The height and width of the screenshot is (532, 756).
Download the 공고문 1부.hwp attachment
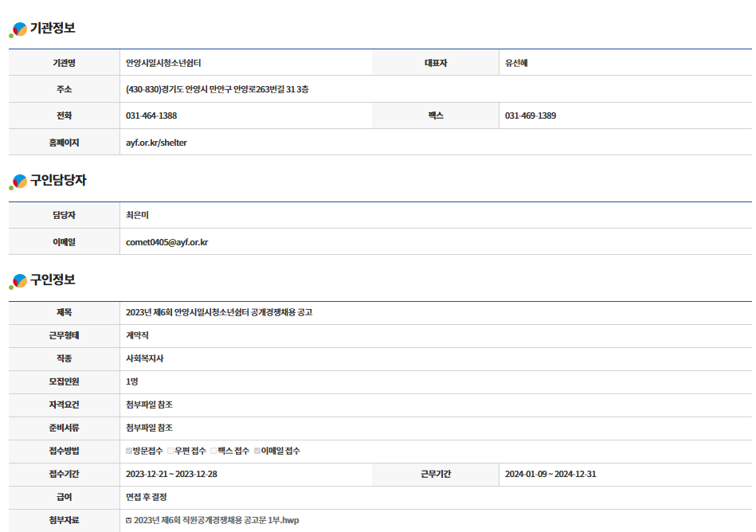click(x=217, y=521)
